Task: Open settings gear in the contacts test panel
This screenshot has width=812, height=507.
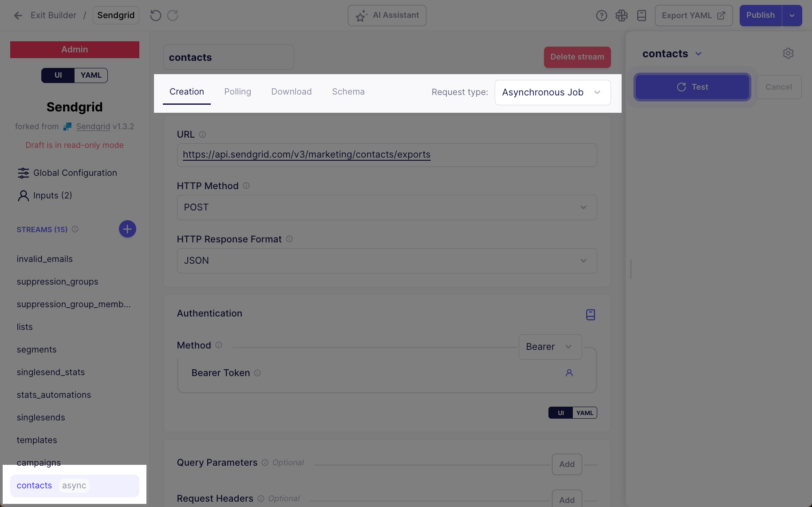Action: 788,53
